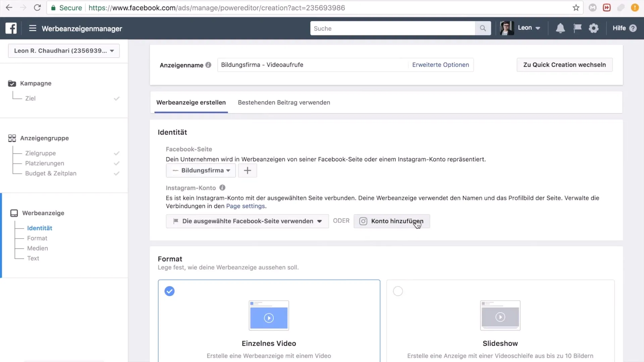This screenshot has height=362, width=644.
Task: Click the Einzelnes Video format thumbnail
Action: [269, 315]
